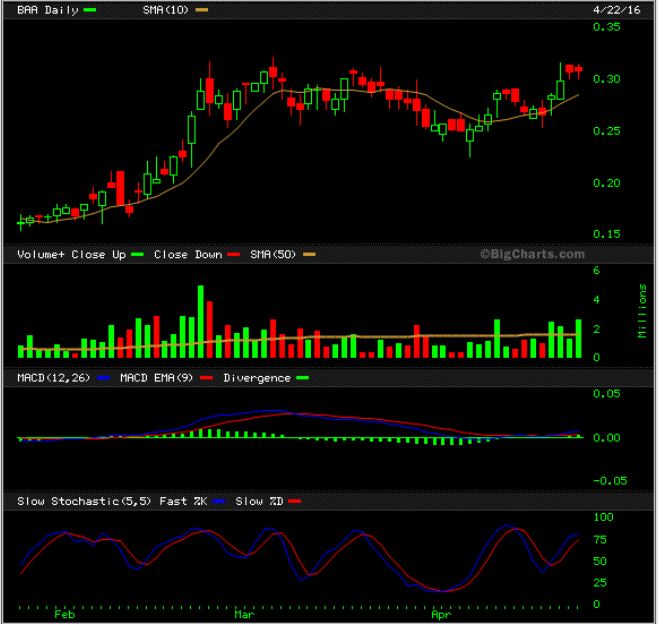
Task: Click the Close Up legend label
Action: [x=99, y=255]
